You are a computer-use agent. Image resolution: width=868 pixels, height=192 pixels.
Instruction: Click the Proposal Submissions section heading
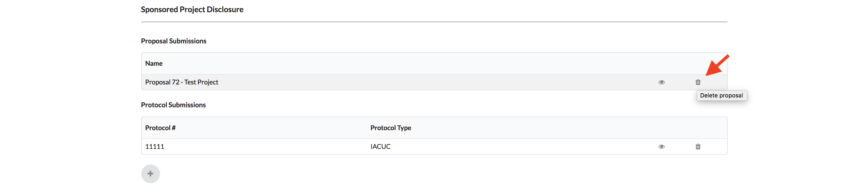174,41
